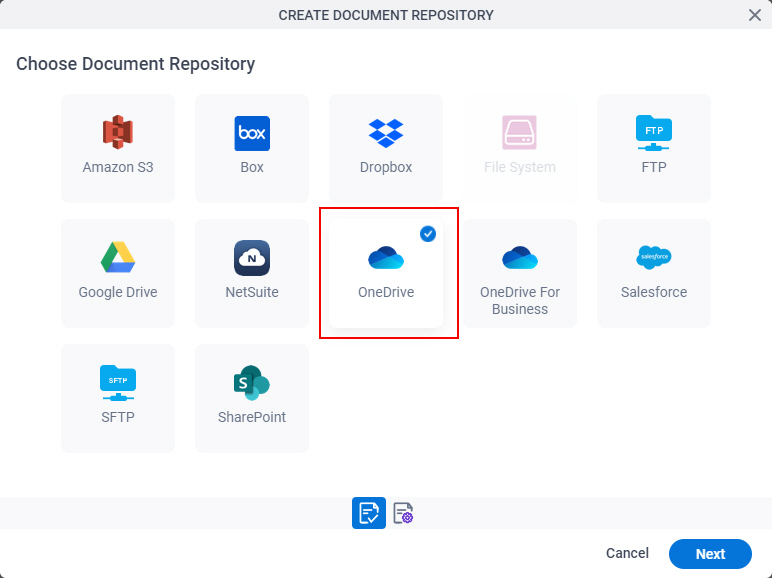Click the "Amazon S3" label
The height and width of the screenshot is (578, 772).
coord(118,167)
